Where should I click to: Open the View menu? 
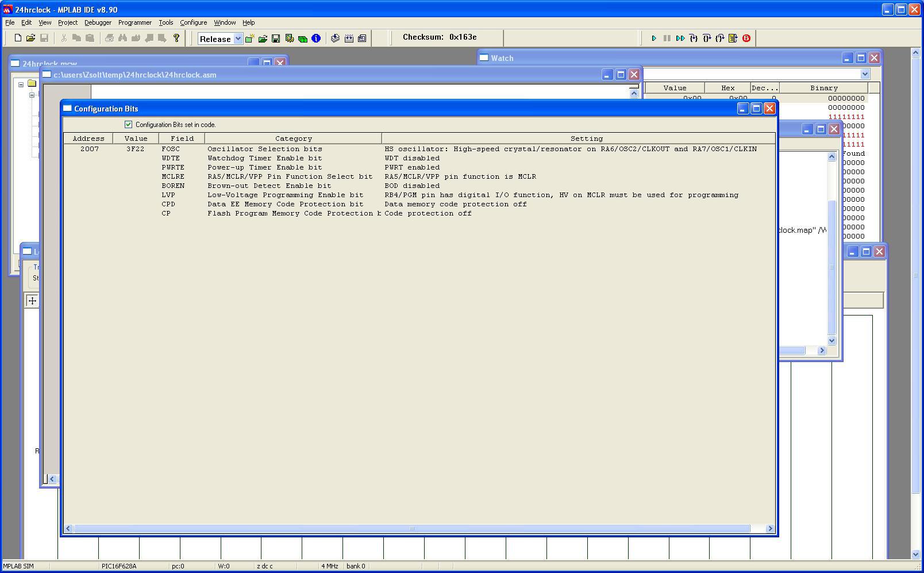pos(45,22)
